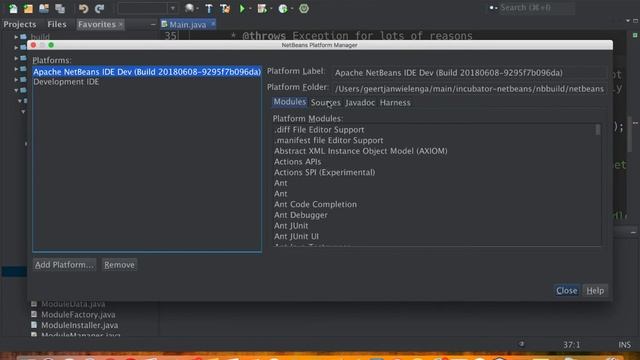Expand the build folder in the tree
The height and width of the screenshot is (360, 640).
(16, 37)
